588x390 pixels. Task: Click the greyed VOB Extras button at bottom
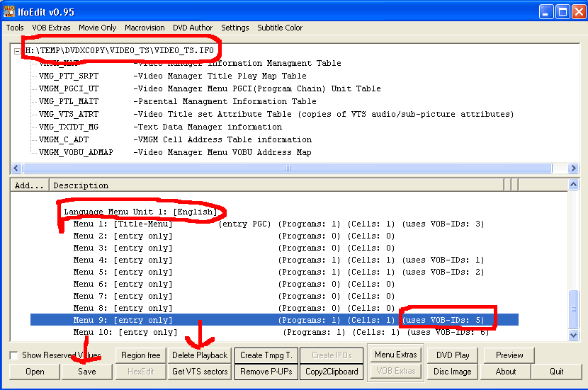tap(395, 371)
